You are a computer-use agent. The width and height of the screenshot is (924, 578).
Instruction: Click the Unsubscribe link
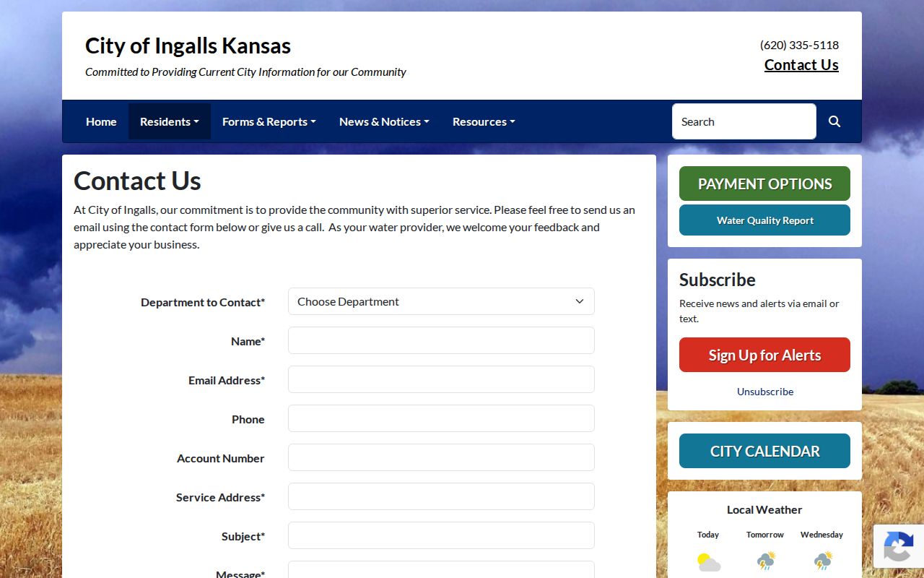click(x=765, y=392)
